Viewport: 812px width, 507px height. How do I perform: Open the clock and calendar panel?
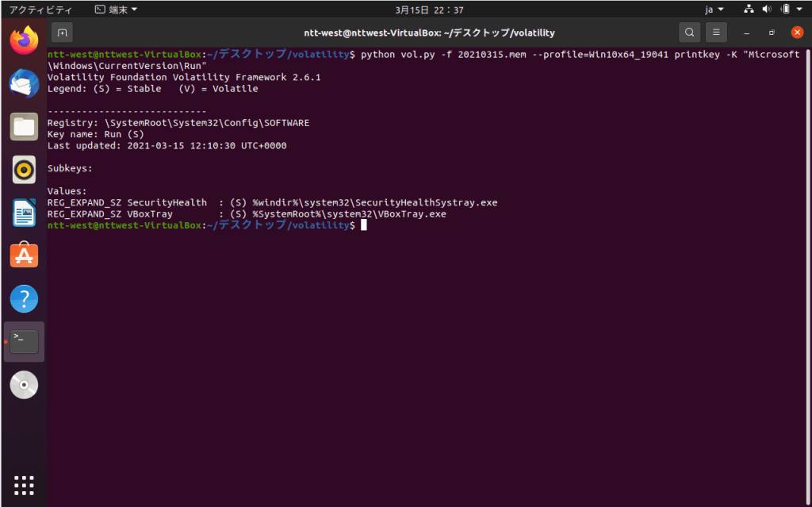tap(429, 10)
